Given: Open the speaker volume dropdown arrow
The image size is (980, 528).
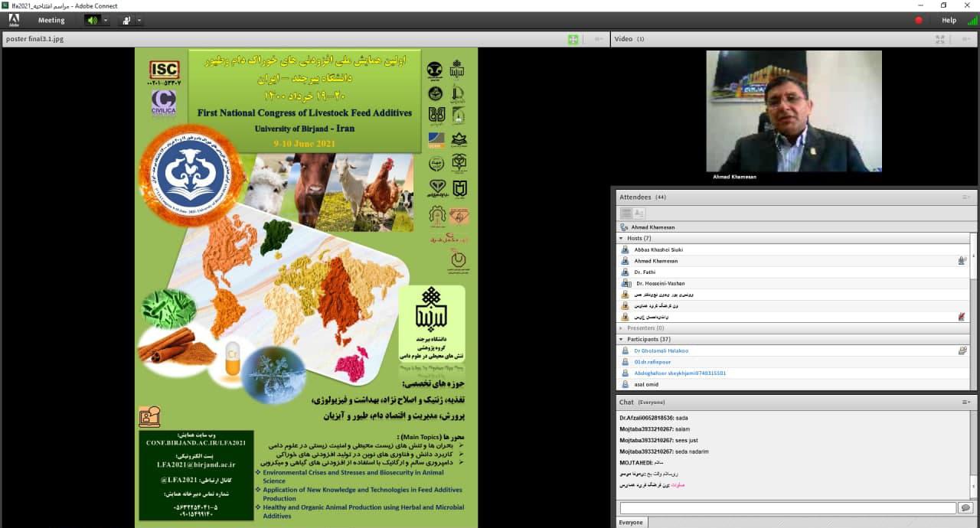Looking at the screenshot, I should (106, 20).
